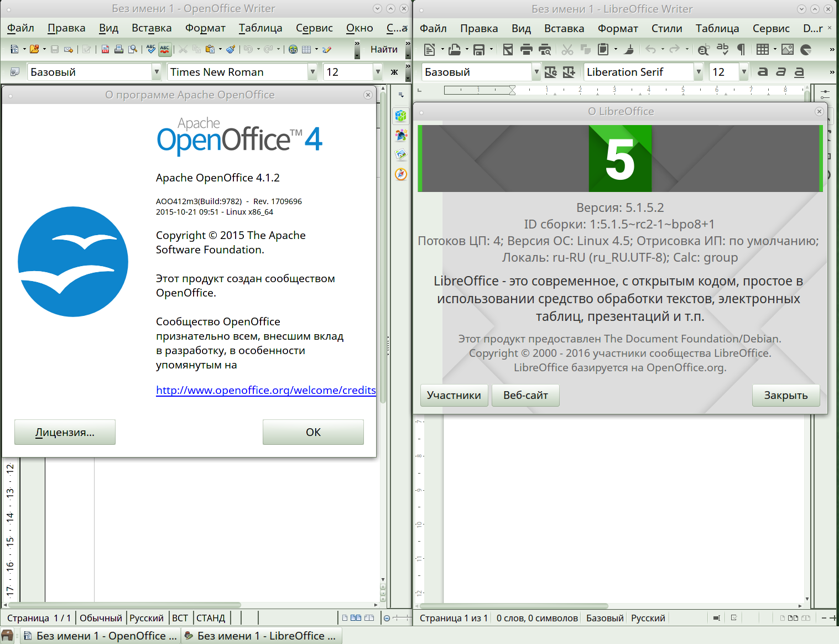
Task: Toggle AutoSpellcheck in OpenOffice toolbar
Action: point(165,49)
